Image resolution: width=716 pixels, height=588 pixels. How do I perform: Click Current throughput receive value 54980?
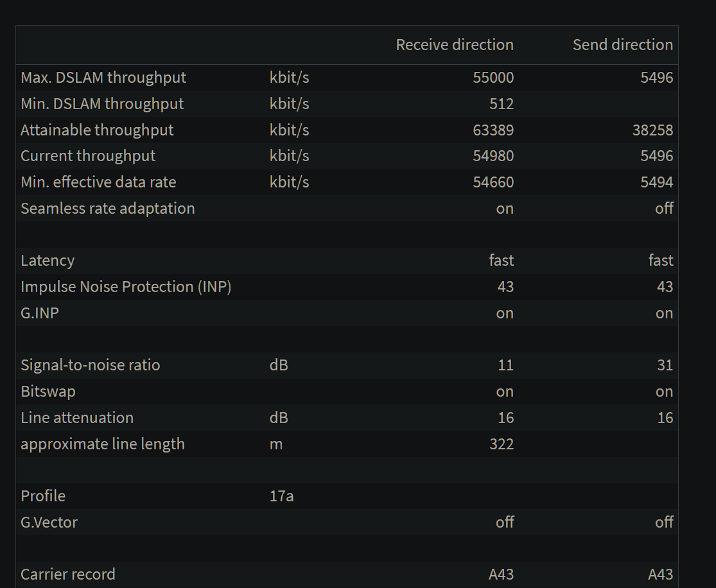493,156
